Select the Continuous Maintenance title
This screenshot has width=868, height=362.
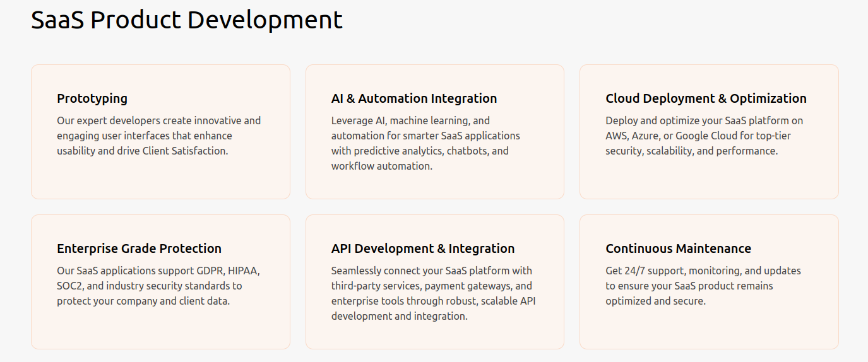click(679, 248)
